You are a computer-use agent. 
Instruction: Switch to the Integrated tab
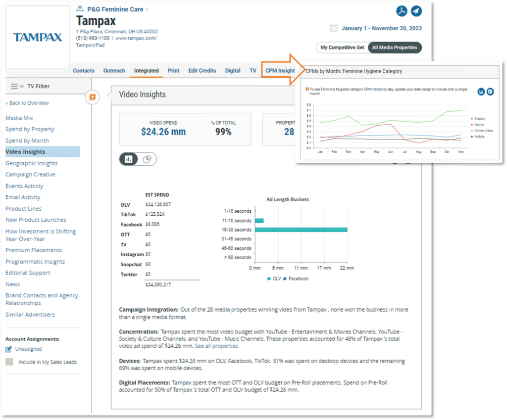(147, 70)
